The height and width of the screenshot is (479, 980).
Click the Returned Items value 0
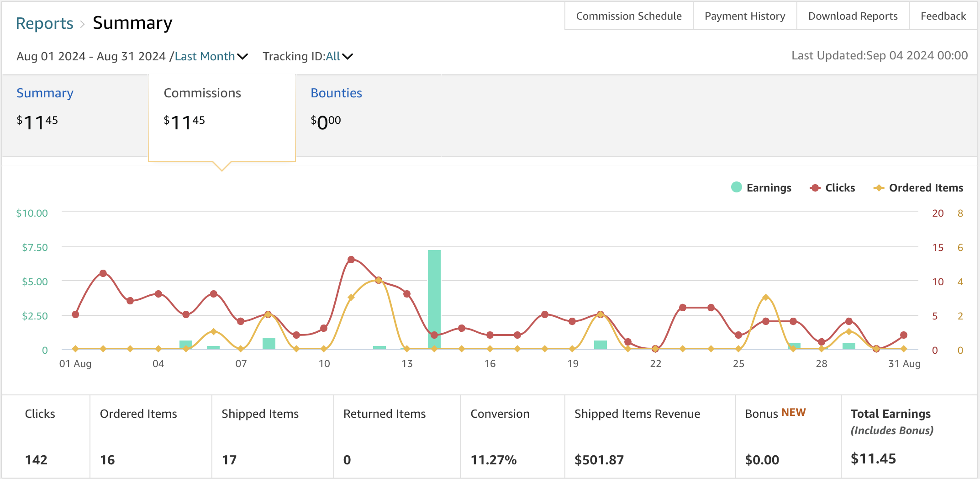(347, 460)
